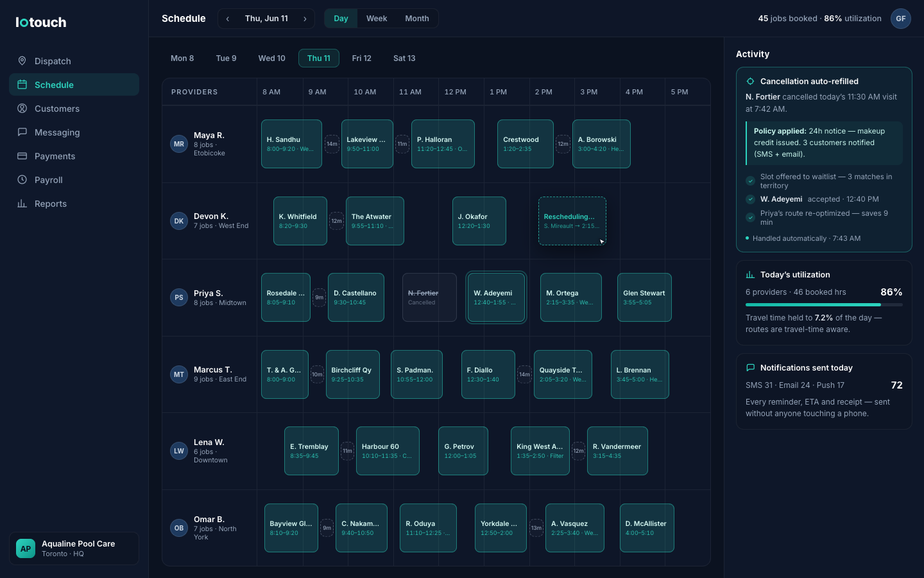Click the 12m travel gap after K. Whitfield

336,221
